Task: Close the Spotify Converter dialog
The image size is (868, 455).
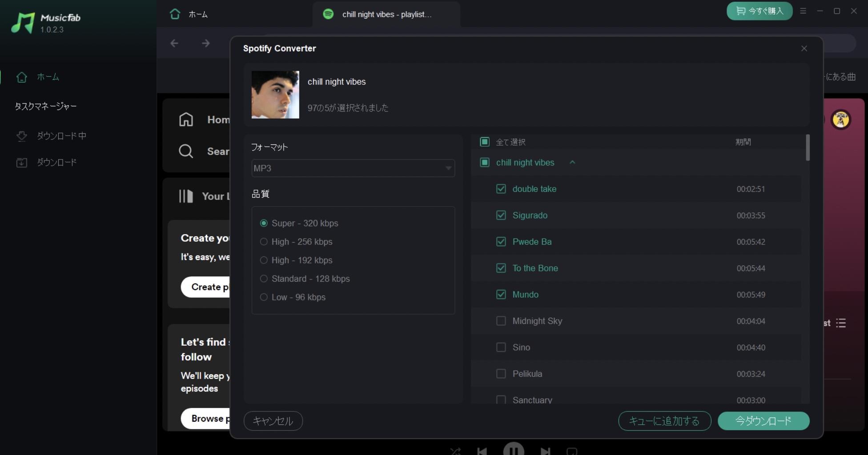Action: click(x=804, y=48)
